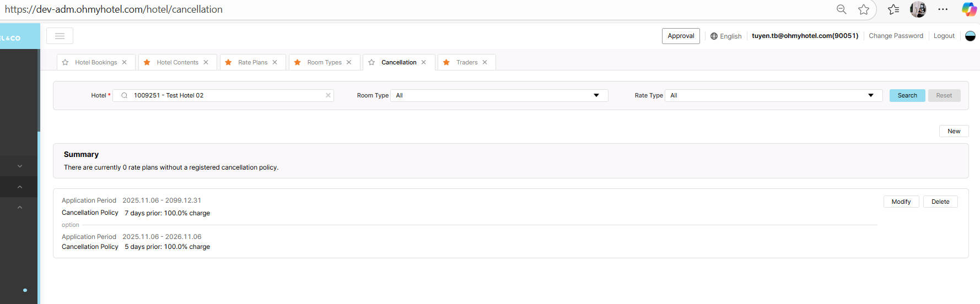Click the 'option' label

[71, 225]
